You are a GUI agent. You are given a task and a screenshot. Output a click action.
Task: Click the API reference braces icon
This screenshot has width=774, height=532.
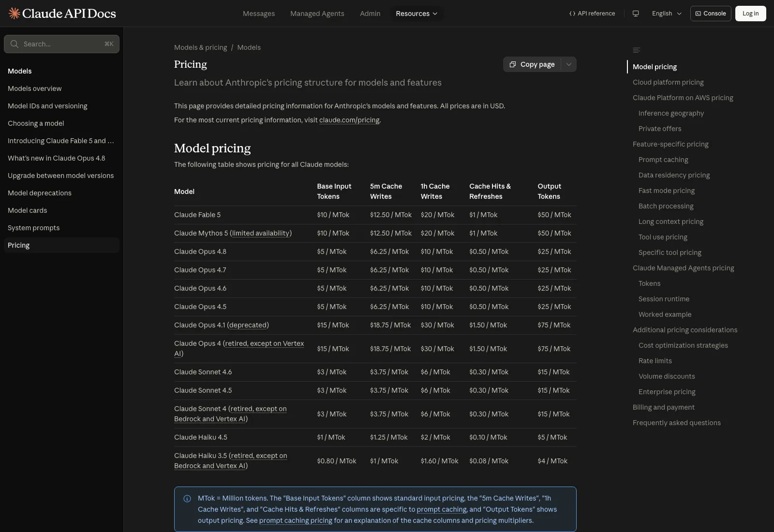pos(572,14)
